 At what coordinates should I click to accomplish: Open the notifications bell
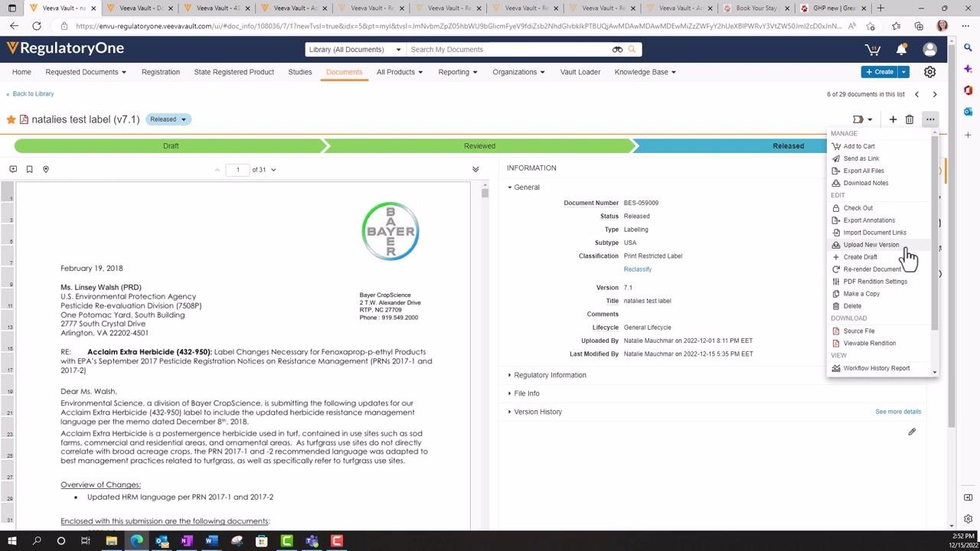(901, 50)
